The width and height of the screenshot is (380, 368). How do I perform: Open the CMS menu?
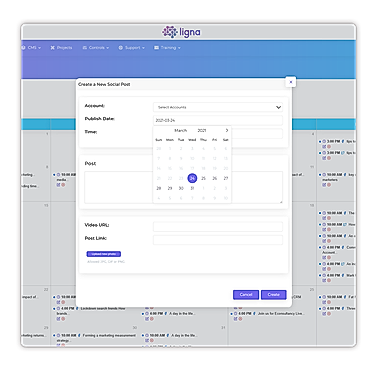(31, 48)
